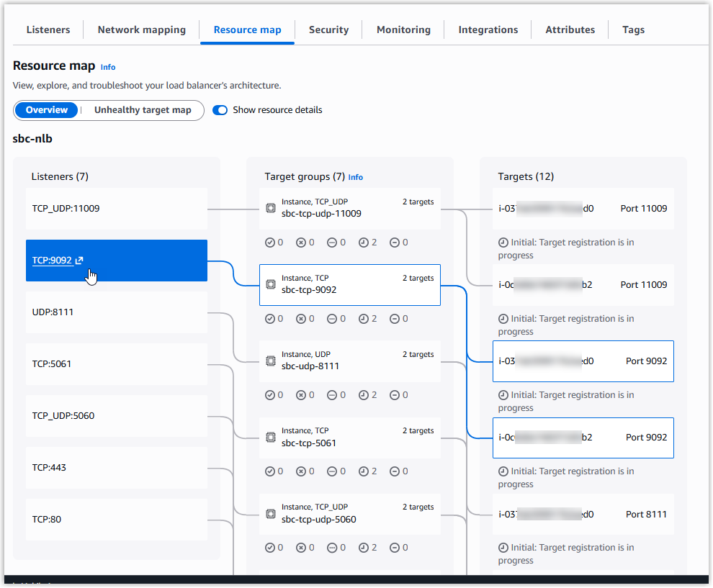Click the draining minus icon under sbc-udp-8111
Viewport: 713px width, 588px height.
tap(394, 395)
